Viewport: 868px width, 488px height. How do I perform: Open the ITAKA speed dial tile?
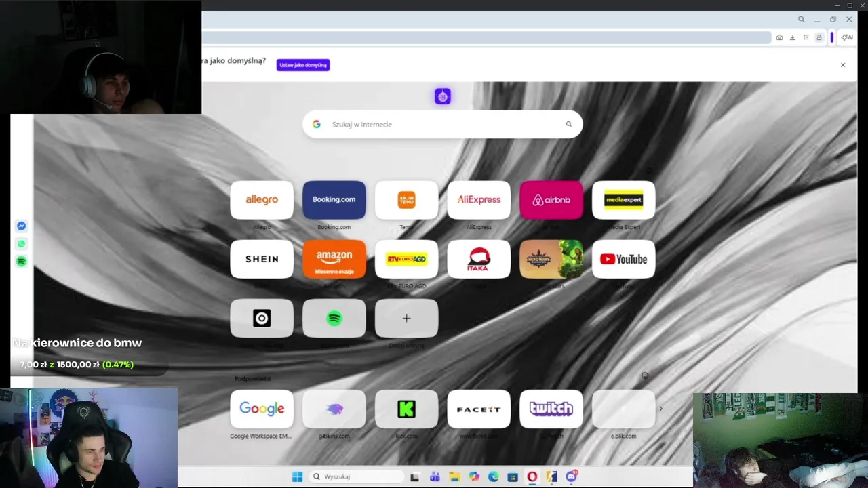479,259
